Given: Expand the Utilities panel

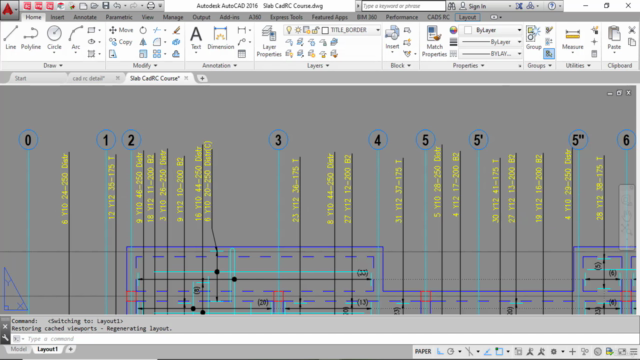Looking at the screenshot, I should coord(578,65).
